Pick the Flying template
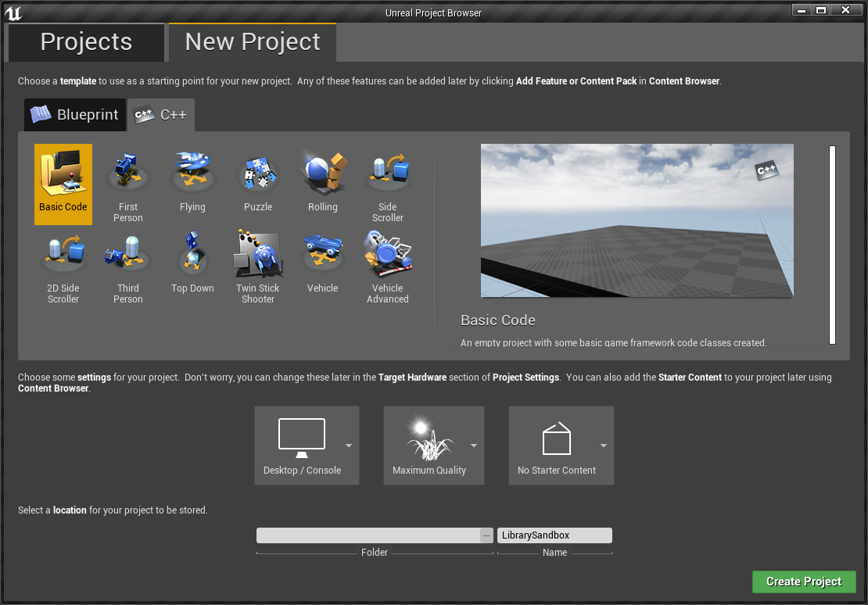The image size is (868, 605). click(192, 184)
